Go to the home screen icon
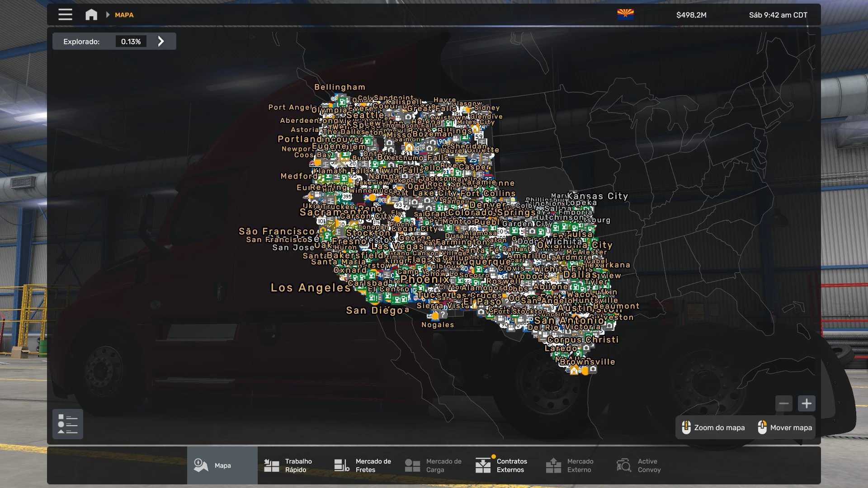 coord(91,14)
